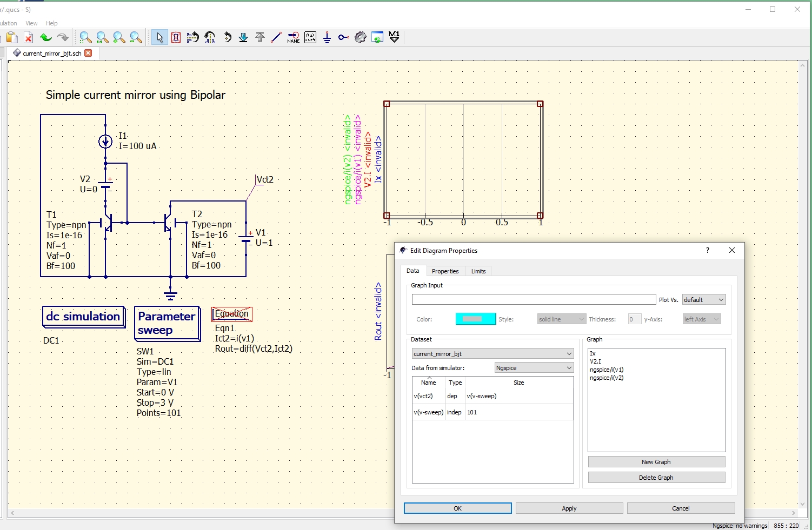
Task: Click the Delete red X icon
Action: [x=29, y=37]
